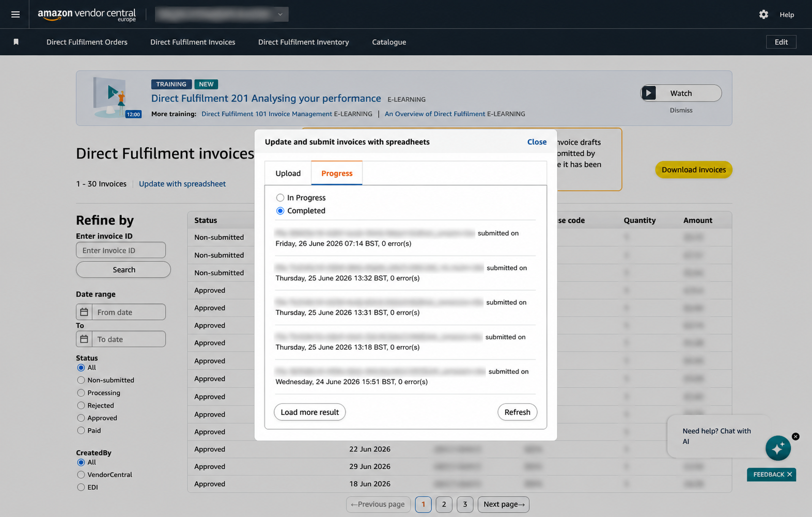Go to page 2 of invoices
Viewport: 812px width, 517px height.
pos(444,504)
